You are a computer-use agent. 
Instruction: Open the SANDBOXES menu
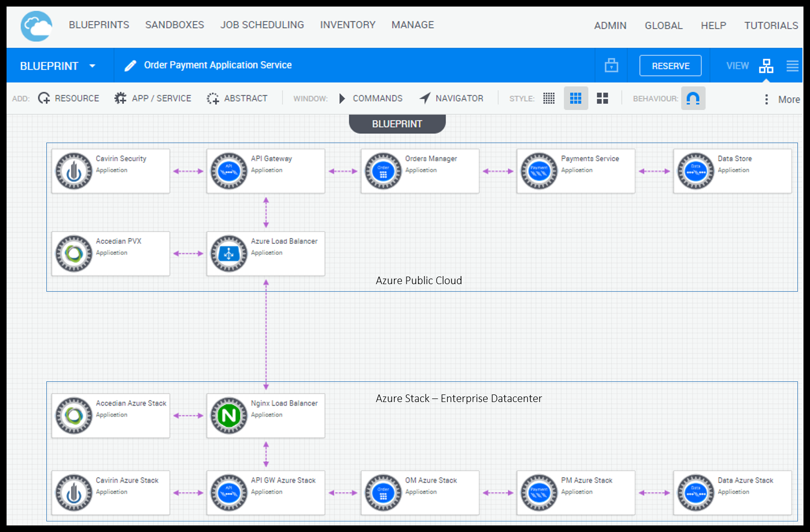tap(174, 25)
